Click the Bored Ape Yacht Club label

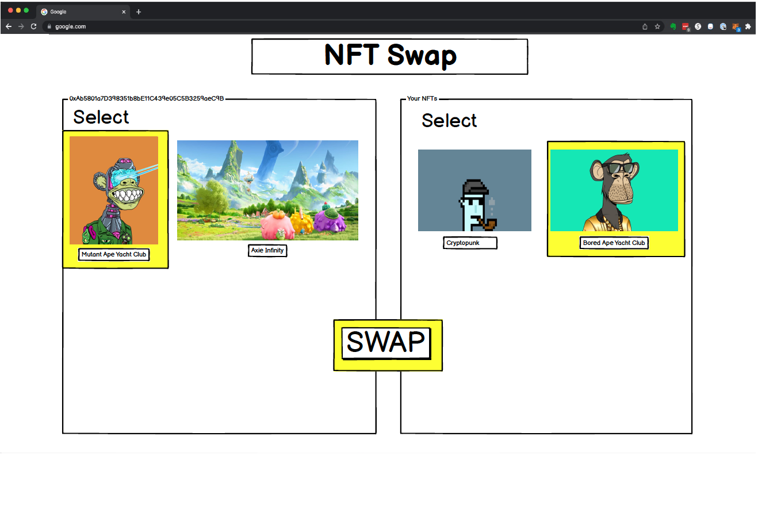614,243
